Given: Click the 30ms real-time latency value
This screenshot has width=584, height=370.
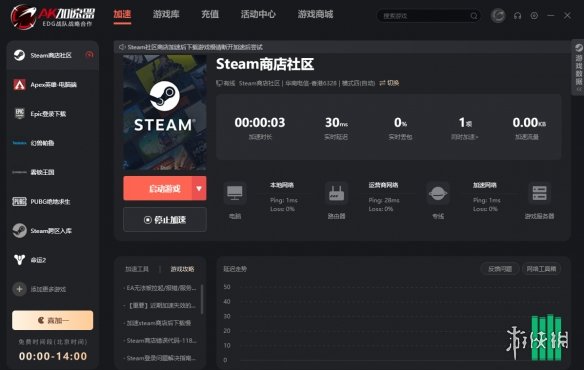Looking at the screenshot, I should click(336, 123).
